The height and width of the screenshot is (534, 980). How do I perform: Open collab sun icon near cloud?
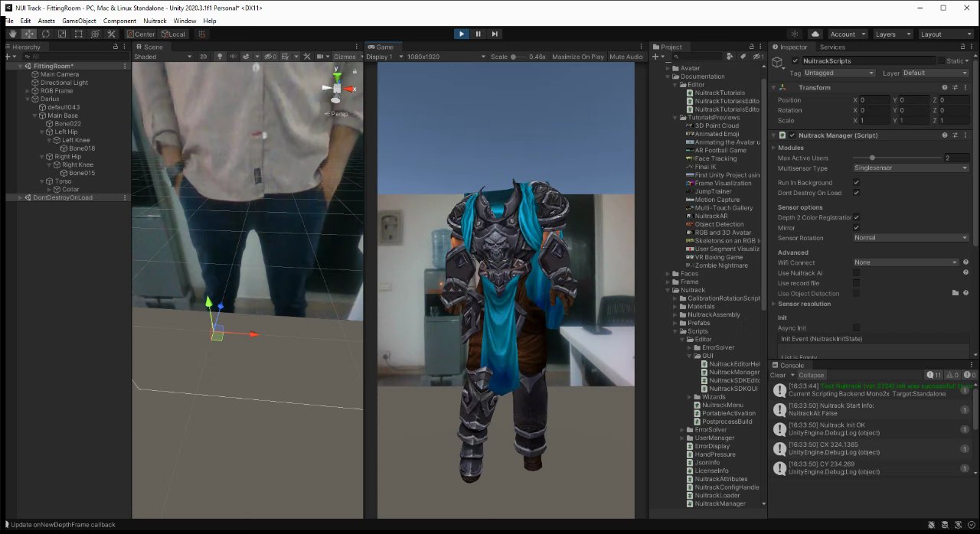click(795, 34)
